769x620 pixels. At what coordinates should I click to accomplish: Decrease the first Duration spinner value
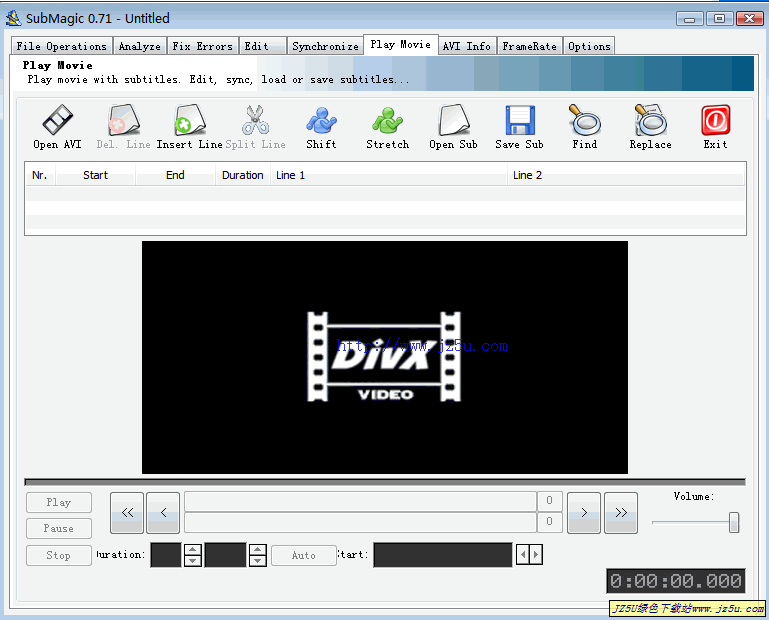[x=193, y=561]
